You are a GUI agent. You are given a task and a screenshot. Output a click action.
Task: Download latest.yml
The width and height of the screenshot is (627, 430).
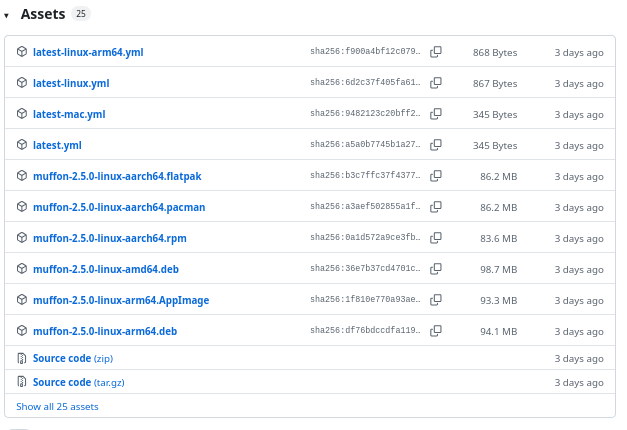[57, 145]
